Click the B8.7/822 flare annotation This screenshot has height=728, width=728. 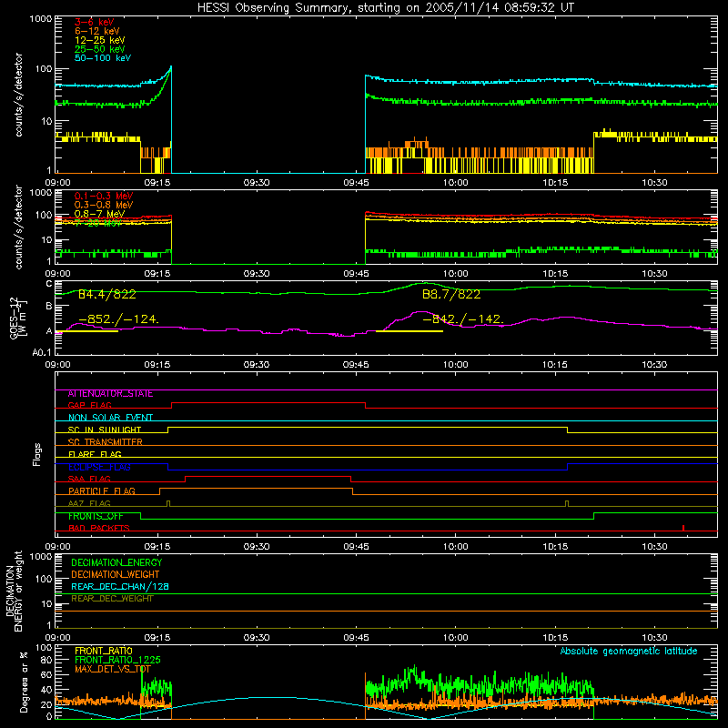pos(451,294)
